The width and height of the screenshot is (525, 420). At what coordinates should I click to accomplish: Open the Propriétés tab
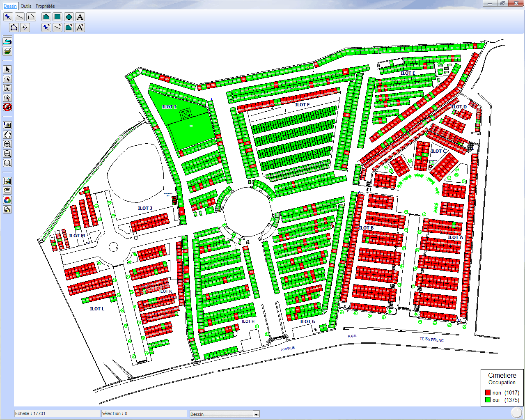45,6
